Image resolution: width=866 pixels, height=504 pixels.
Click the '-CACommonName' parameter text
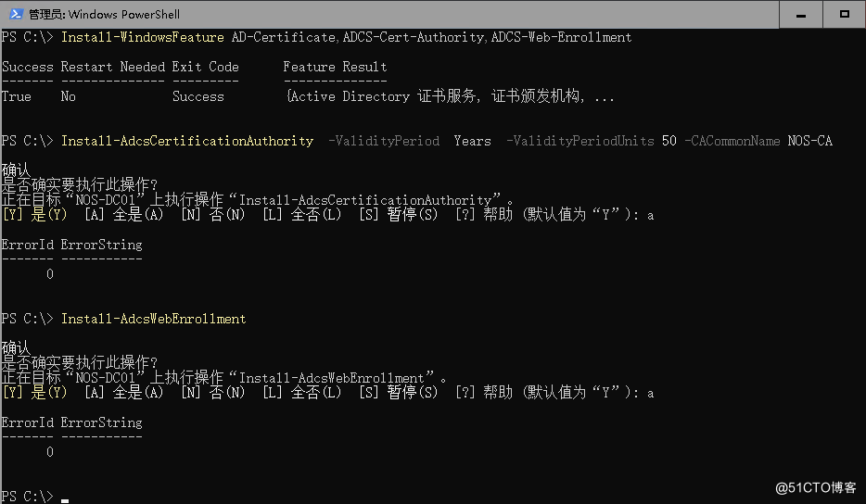click(732, 141)
